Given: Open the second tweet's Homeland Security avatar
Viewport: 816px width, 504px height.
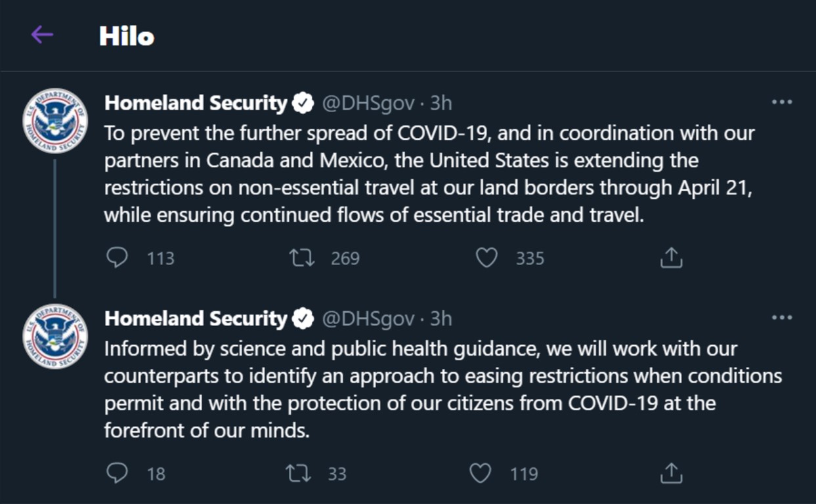Looking at the screenshot, I should pos(55,336).
